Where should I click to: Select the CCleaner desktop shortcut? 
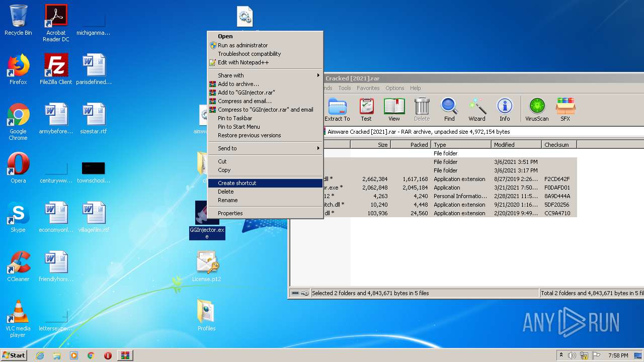[x=18, y=266]
